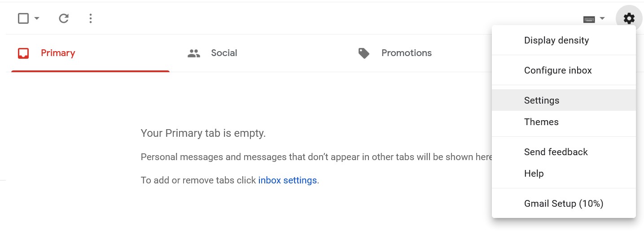Viewport: 644px width, 248px height.
Task: Open Settings from the gear menu
Action: (564, 100)
